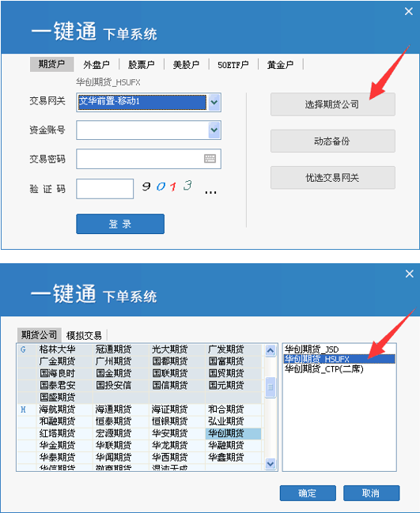
Task: Close the upper login dialog
Action: click(x=409, y=11)
